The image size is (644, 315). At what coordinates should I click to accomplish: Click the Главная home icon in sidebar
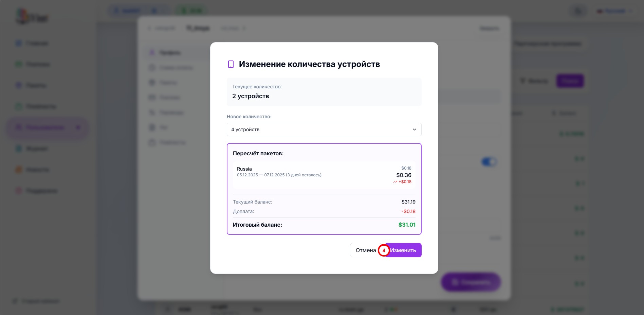[x=19, y=43]
